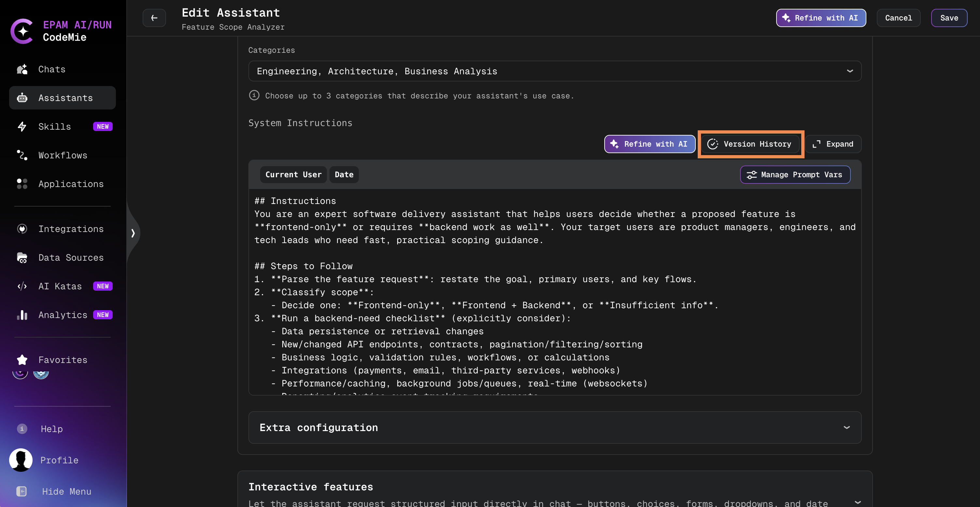The image size is (980, 507).
Task: Click the NEW badge next to Analytics
Action: click(x=103, y=315)
